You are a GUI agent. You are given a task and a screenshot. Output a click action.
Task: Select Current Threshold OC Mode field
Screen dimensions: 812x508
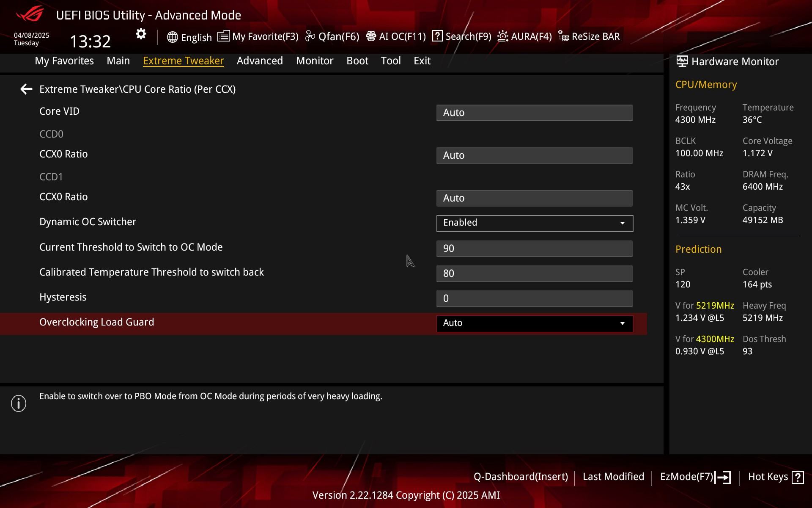[x=534, y=249]
